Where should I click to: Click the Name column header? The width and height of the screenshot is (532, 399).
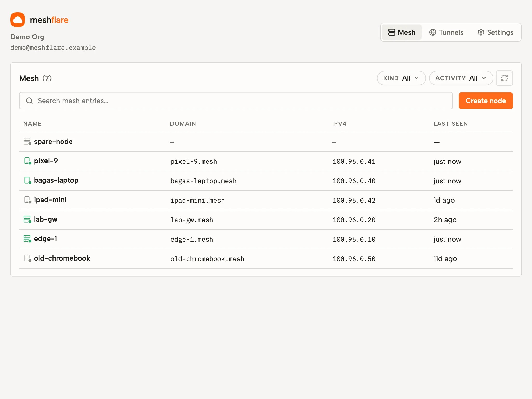[32, 124]
